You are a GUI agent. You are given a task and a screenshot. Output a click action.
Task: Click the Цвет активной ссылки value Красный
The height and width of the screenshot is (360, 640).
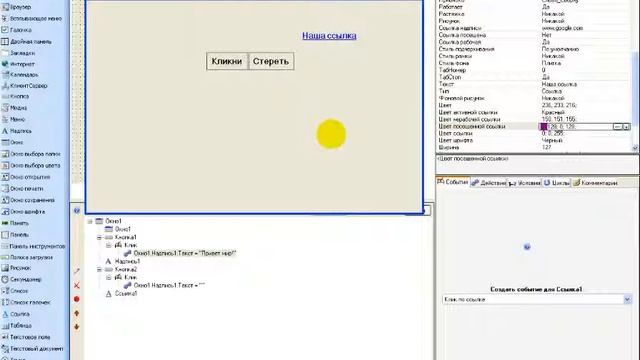click(553, 112)
